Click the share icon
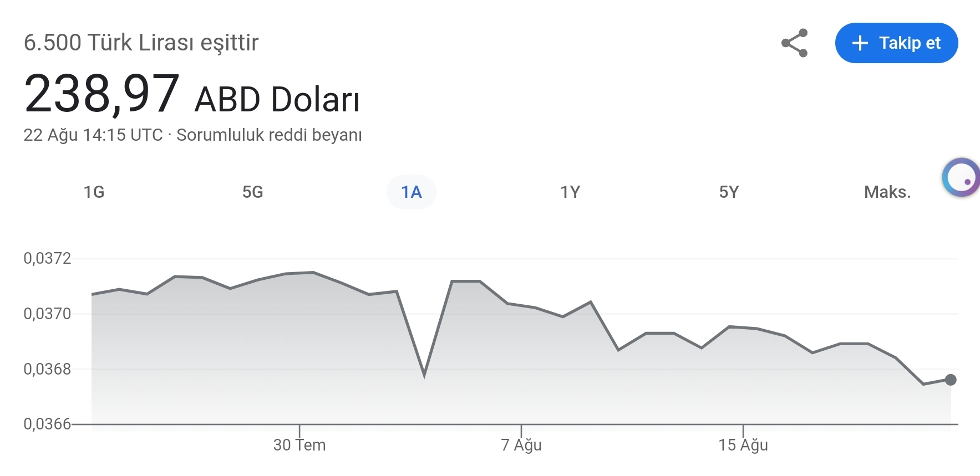980x476 pixels. point(794,43)
